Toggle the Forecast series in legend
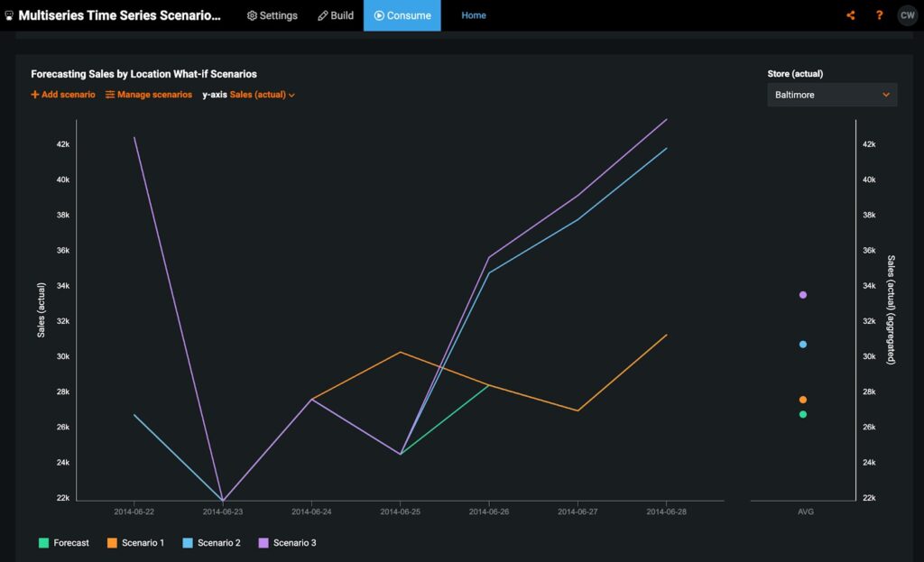The image size is (924, 562). click(x=64, y=542)
